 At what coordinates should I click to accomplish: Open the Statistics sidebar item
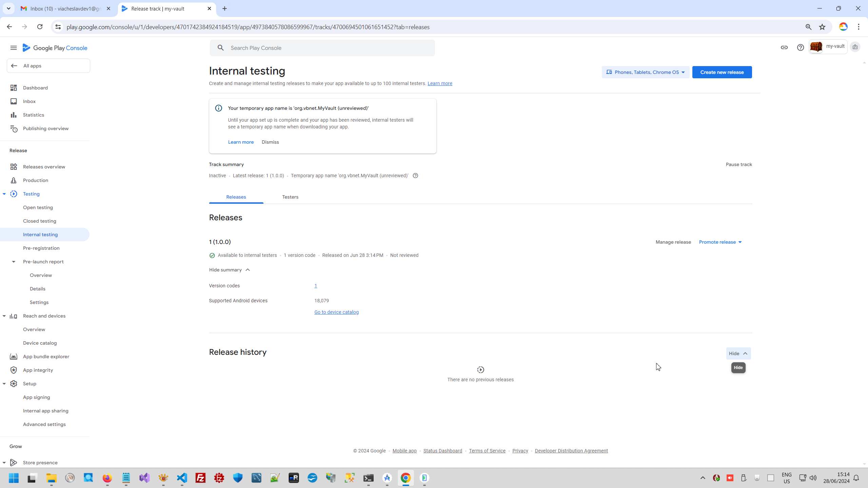coord(33,115)
